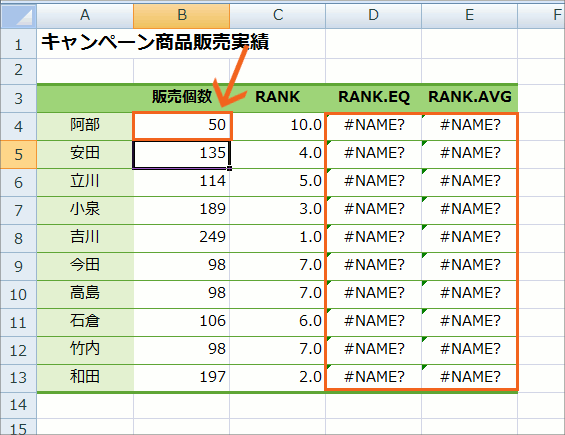Select column B header
Image resolution: width=565 pixels, height=435 pixels.
tap(182, 15)
